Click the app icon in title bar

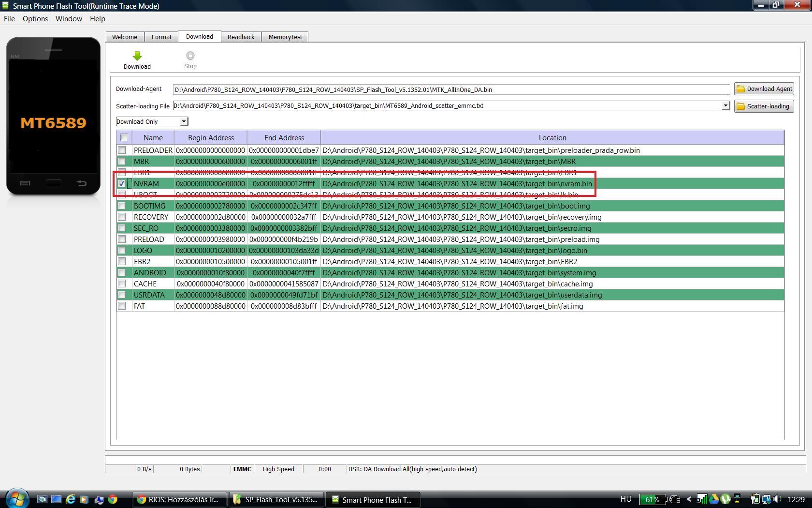point(5,6)
